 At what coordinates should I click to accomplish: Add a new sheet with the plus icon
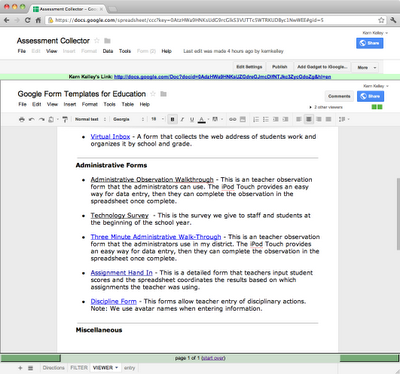(x=20, y=368)
